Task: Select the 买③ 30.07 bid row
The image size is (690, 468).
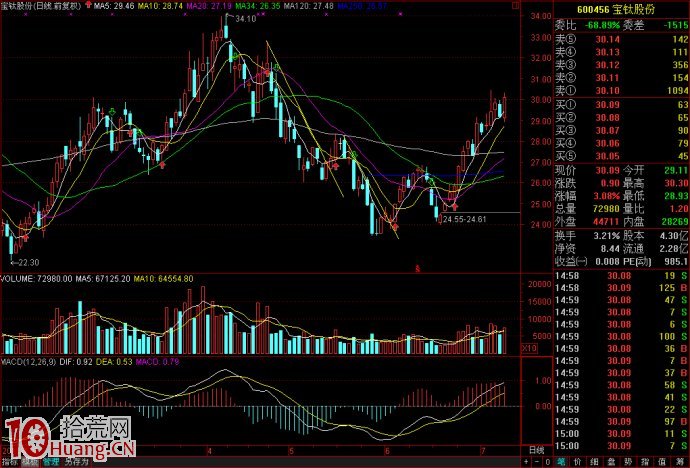Action: point(621,130)
